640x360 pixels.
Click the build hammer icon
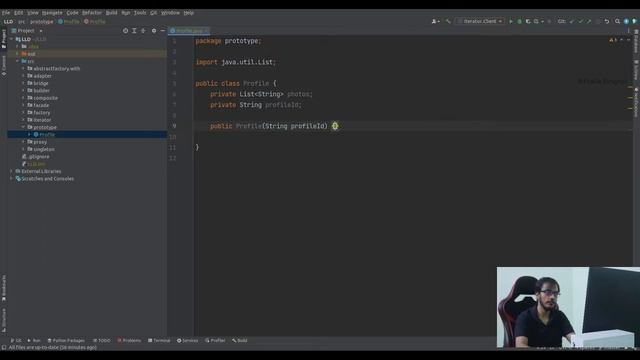448,21
